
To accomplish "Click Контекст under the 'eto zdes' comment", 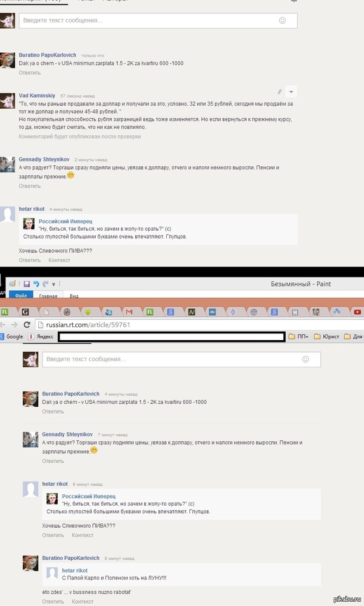I will tap(83, 601).
